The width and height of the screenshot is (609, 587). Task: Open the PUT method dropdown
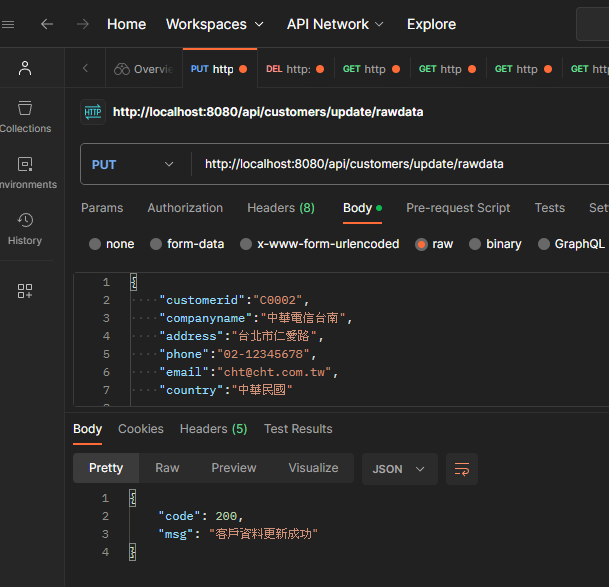(133, 164)
